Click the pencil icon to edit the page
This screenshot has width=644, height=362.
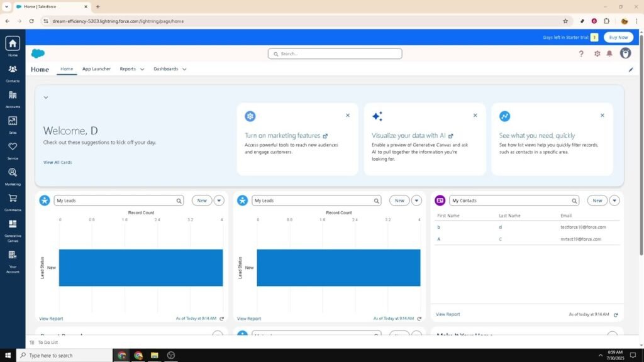(x=631, y=69)
